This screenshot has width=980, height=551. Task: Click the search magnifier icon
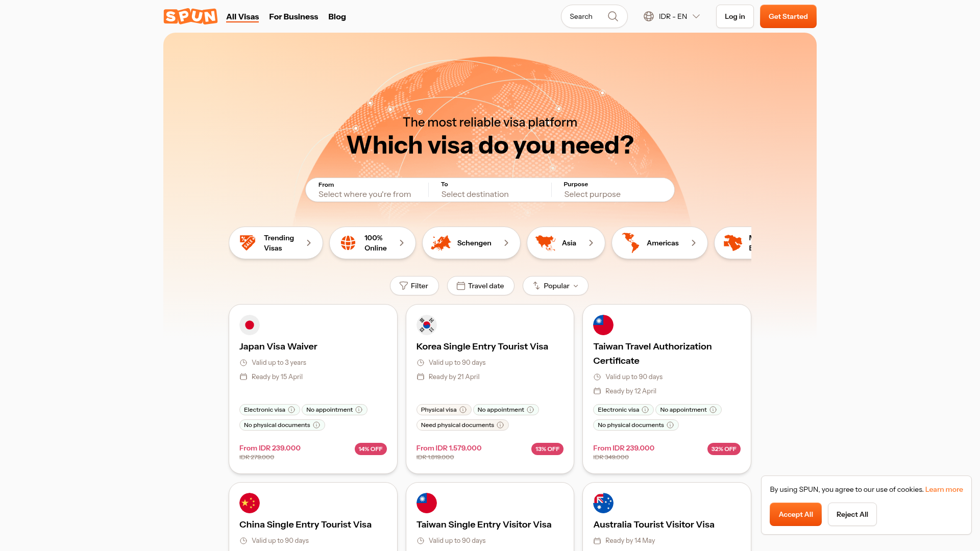pyautogui.click(x=613, y=16)
